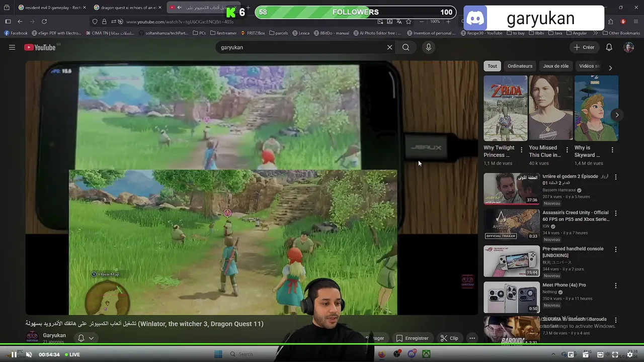The image size is (644, 362).
Task: Open the YouTube guide hamburger menu
Action: [x=12, y=47]
